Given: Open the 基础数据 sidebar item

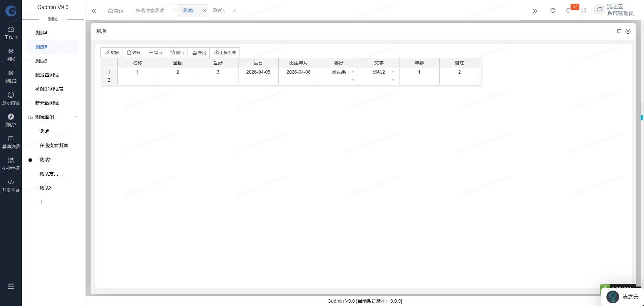Looking at the screenshot, I should point(11,142).
